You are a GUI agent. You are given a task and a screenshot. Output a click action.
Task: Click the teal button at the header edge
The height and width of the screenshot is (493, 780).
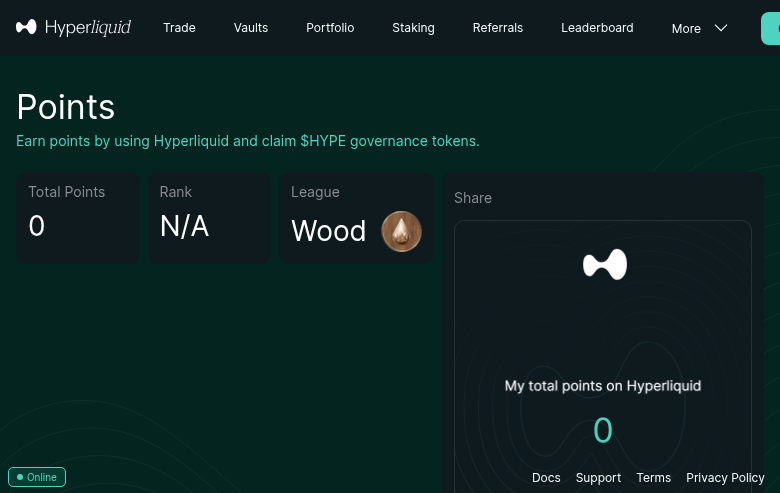(771, 28)
